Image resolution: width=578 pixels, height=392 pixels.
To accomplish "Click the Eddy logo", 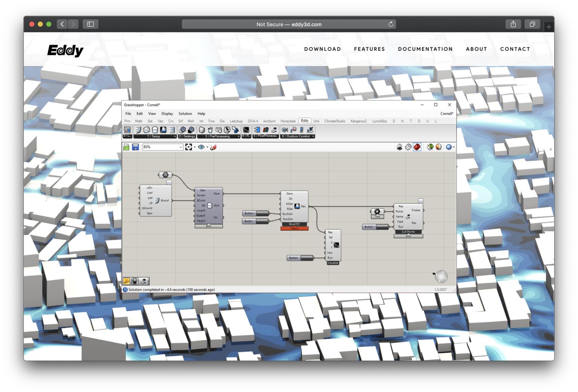I will 65,50.
